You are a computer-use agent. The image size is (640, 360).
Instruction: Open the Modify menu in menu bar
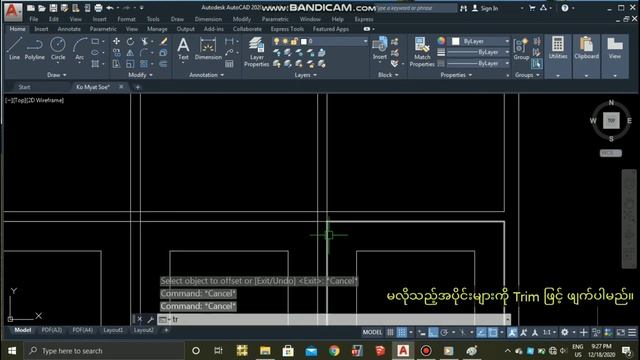point(242,19)
